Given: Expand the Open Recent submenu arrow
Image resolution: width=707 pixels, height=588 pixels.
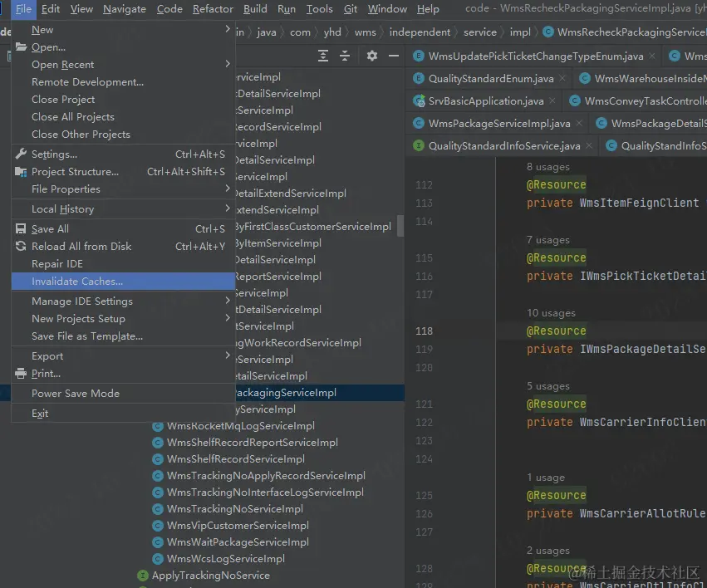Looking at the screenshot, I should 228,64.
